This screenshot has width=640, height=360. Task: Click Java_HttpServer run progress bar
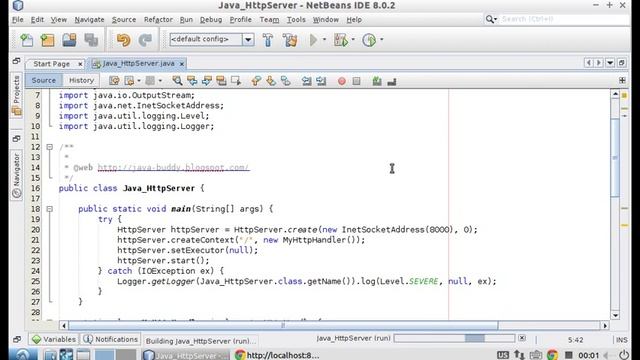454,338
